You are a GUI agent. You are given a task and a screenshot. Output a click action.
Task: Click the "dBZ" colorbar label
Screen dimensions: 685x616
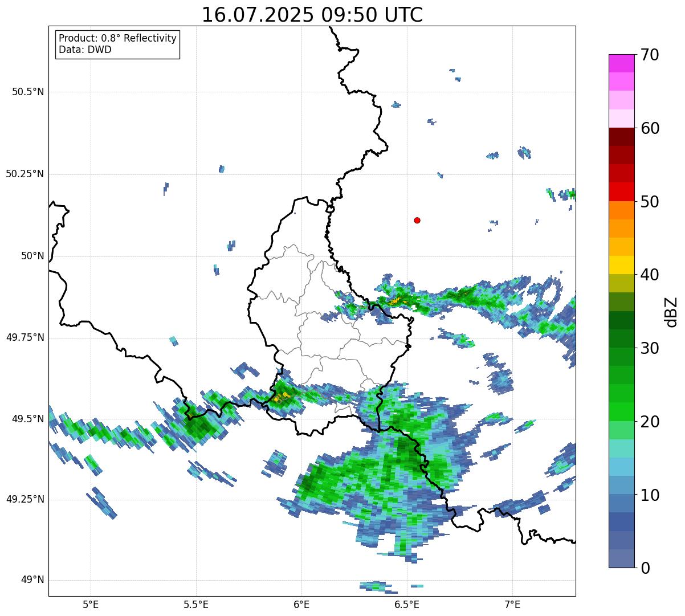pos(671,311)
